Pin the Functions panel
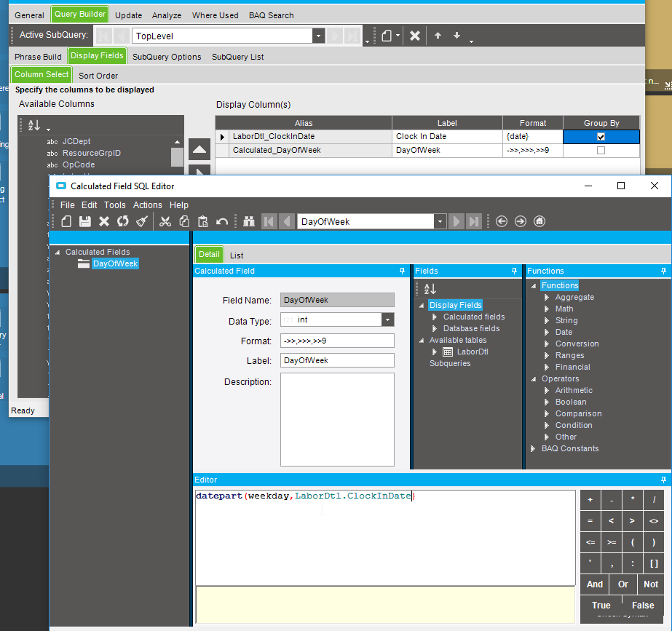 (x=663, y=271)
